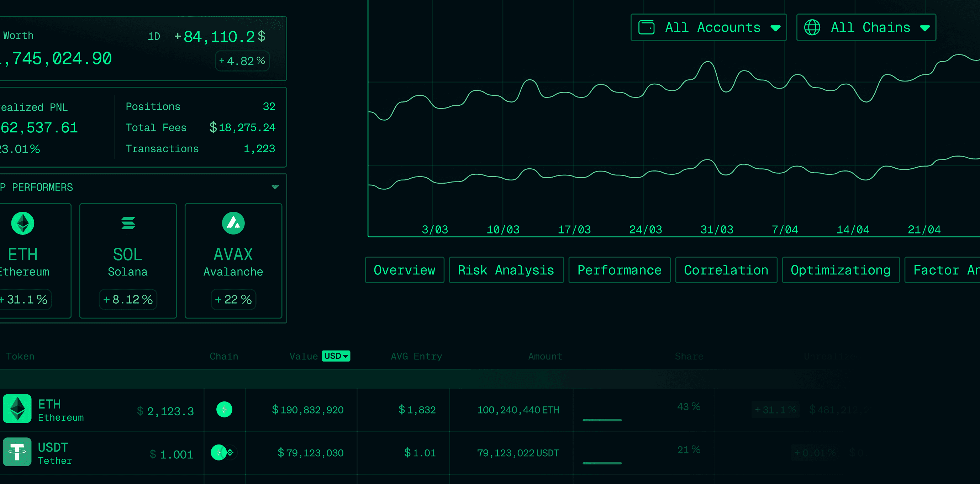This screenshot has width=980, height=484.
Task: Click the ETH token icon in table row
Action: (17, 409)
